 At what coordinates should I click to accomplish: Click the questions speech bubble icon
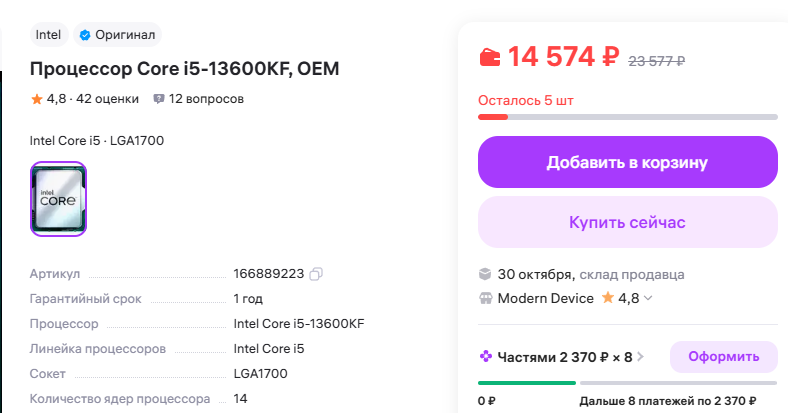[x=158, y=99]
